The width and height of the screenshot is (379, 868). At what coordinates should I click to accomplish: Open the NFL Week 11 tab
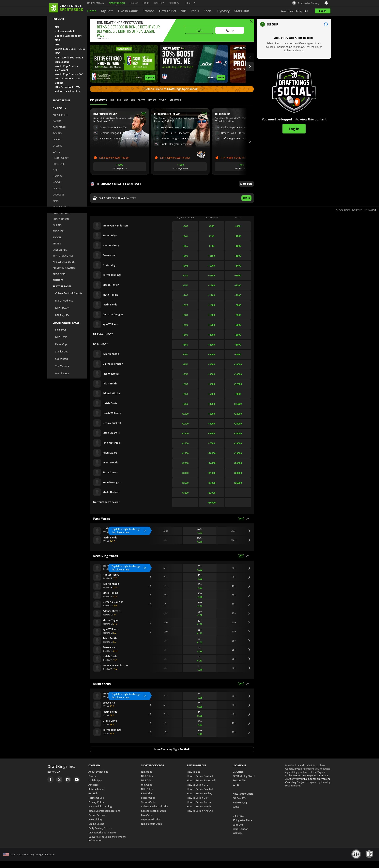175,100
